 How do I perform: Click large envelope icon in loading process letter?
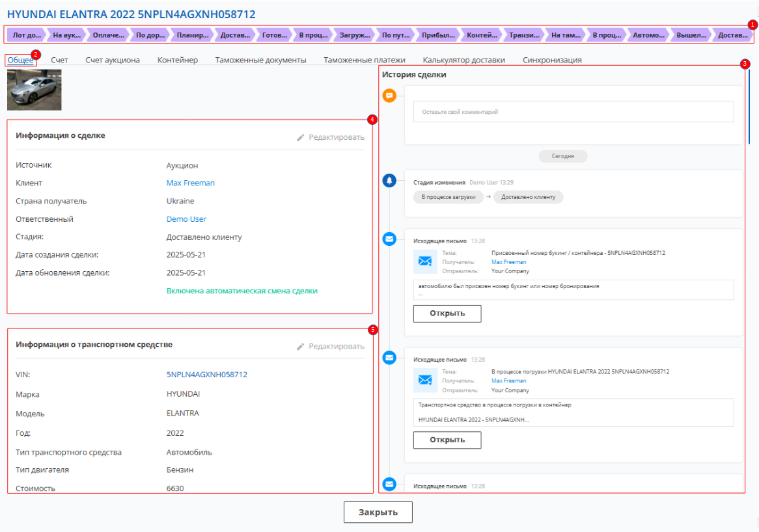[x=424, y=380]
